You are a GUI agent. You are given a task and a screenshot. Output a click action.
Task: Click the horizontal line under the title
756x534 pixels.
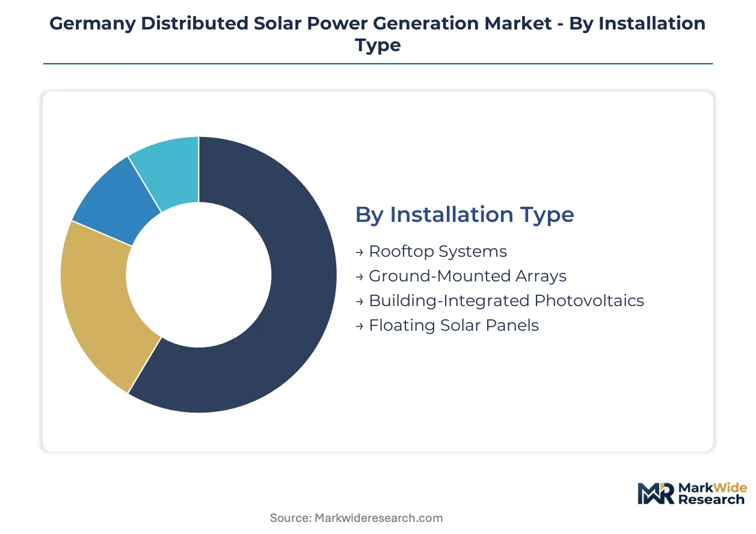point(378,63)
